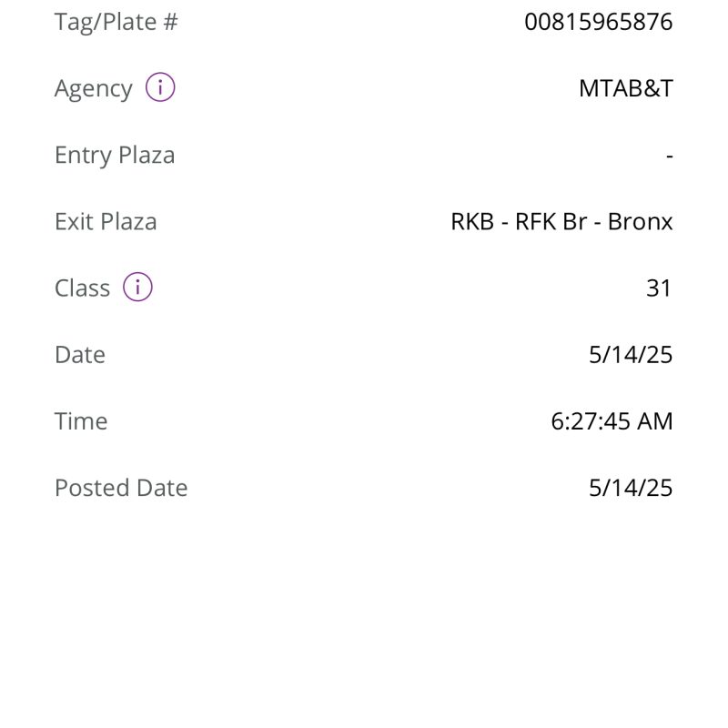The width and height of the screenshot is (728, 728).
Task: Click the Agency label
Action: tap(94, 88)
